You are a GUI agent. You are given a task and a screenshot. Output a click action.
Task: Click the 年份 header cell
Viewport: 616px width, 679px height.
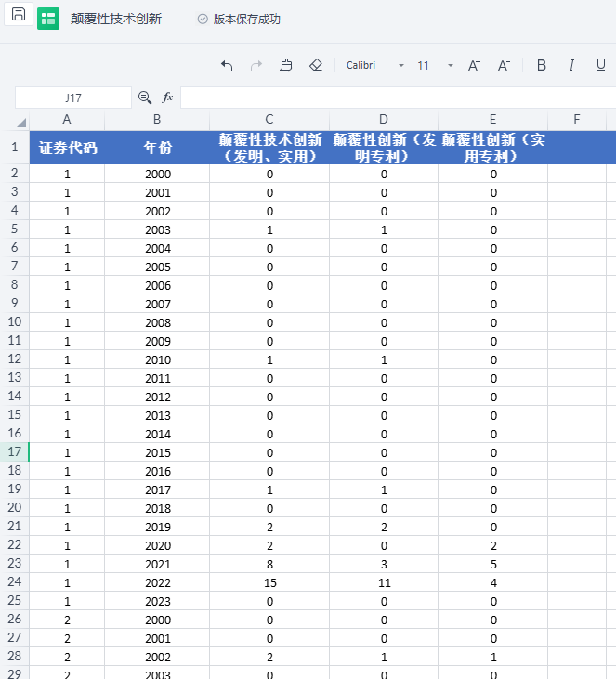pyautogui.click(x=157, y=148)
